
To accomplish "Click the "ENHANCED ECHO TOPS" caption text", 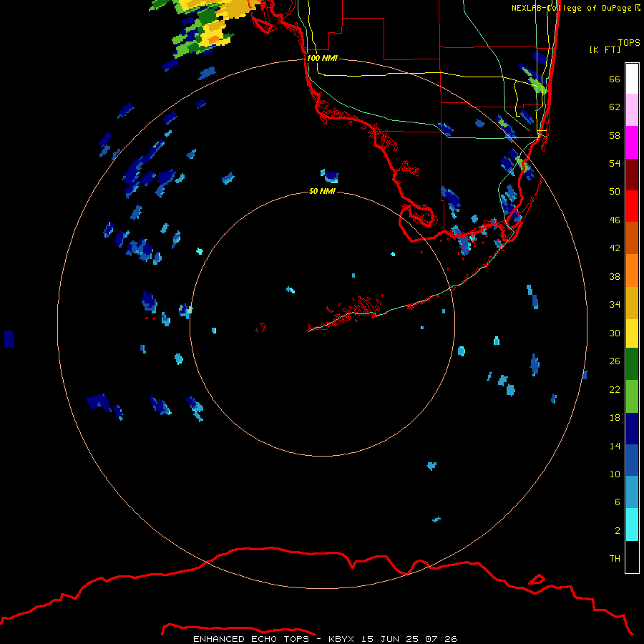I will 251,639.
